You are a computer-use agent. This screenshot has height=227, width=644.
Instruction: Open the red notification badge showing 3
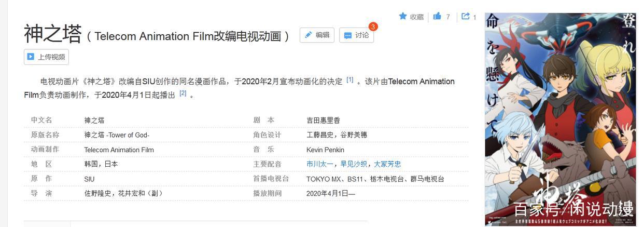pyautogui.click(x=373, y=26)
